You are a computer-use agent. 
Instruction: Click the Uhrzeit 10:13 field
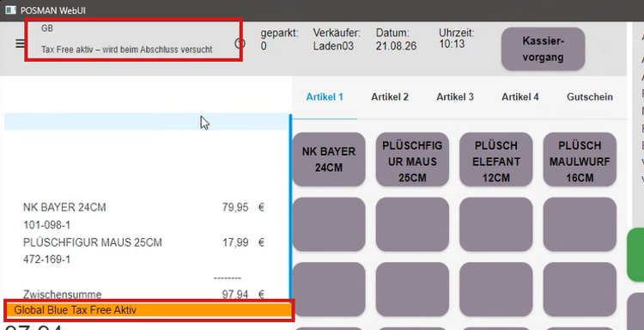click(x=456, y=38)
